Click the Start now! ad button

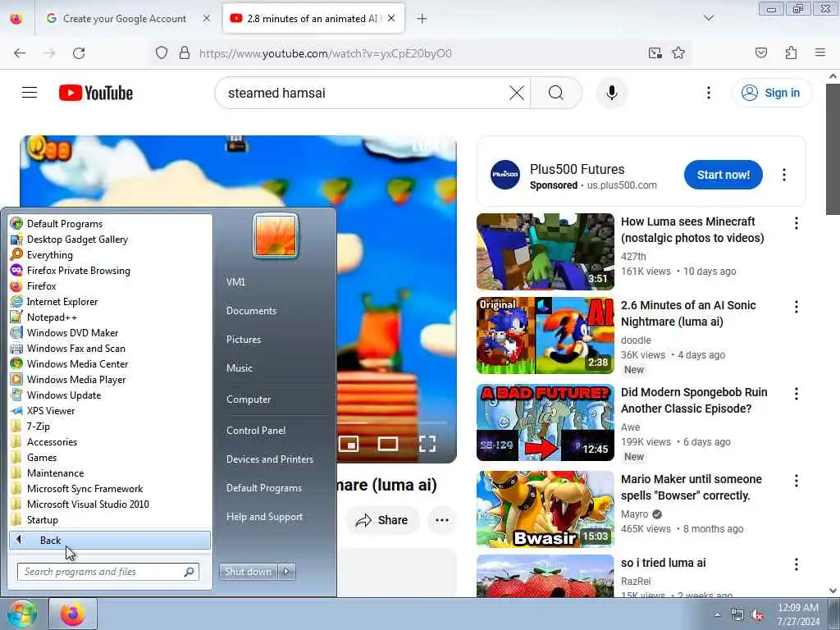[723, 175]
